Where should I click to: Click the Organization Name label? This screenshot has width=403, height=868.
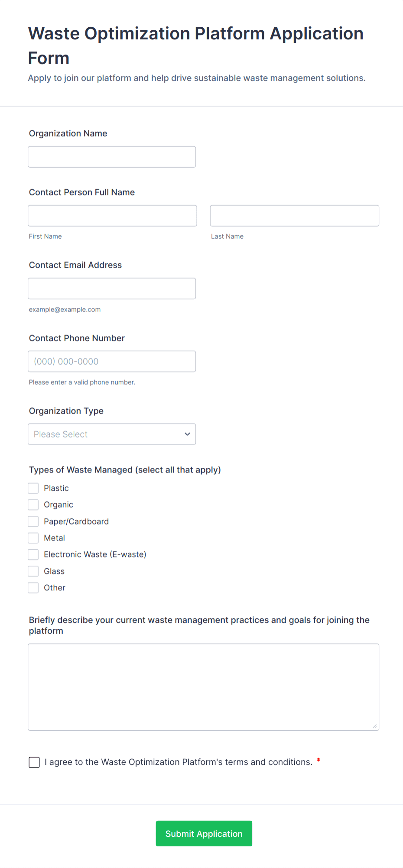pos(68,133)
